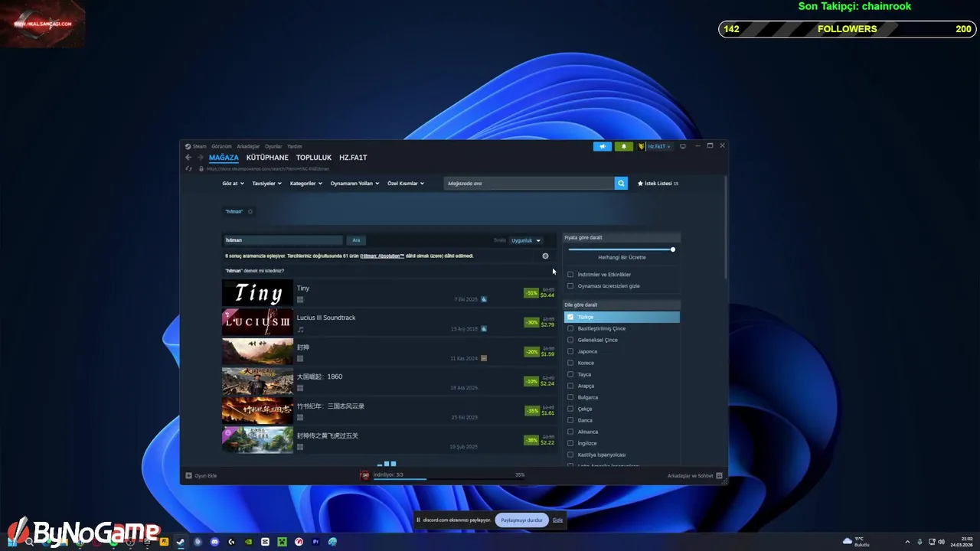Click the Ara search button
980x551 pixels.
[356, 240]
